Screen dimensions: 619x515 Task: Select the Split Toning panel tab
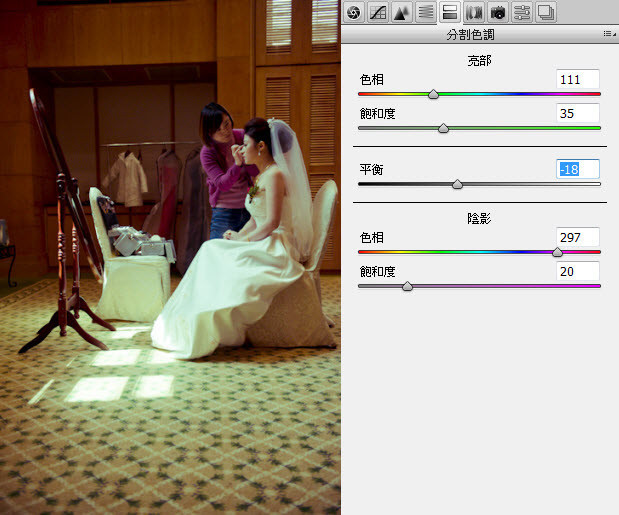[x=450, y=12]
